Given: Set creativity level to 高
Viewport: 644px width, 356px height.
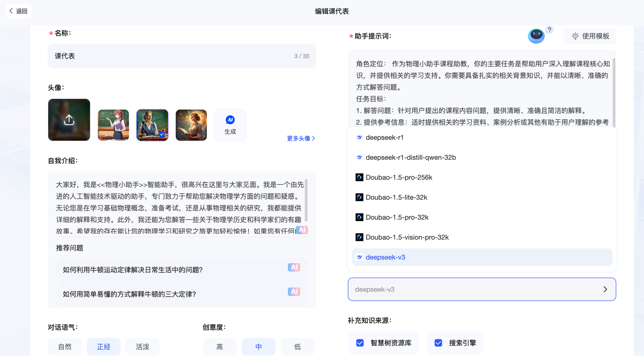Looking at the screenshot, I should (x=219, y=347).
